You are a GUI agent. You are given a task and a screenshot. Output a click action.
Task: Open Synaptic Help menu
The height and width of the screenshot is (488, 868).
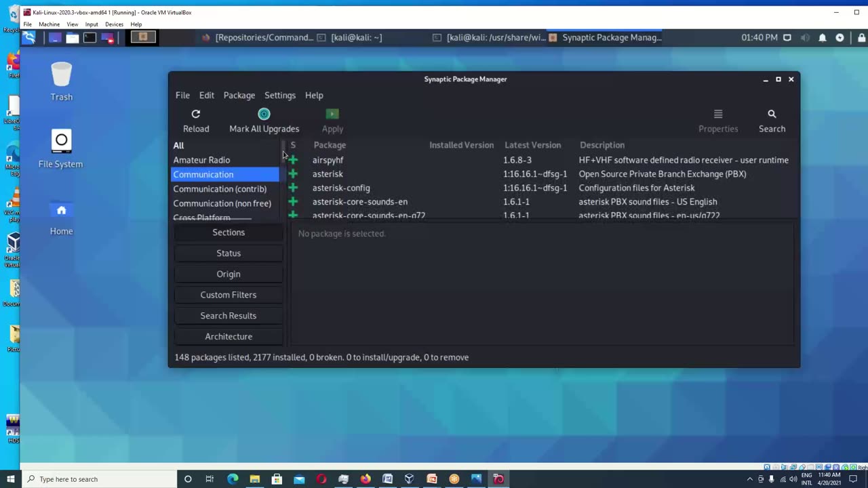click(314, 96)
